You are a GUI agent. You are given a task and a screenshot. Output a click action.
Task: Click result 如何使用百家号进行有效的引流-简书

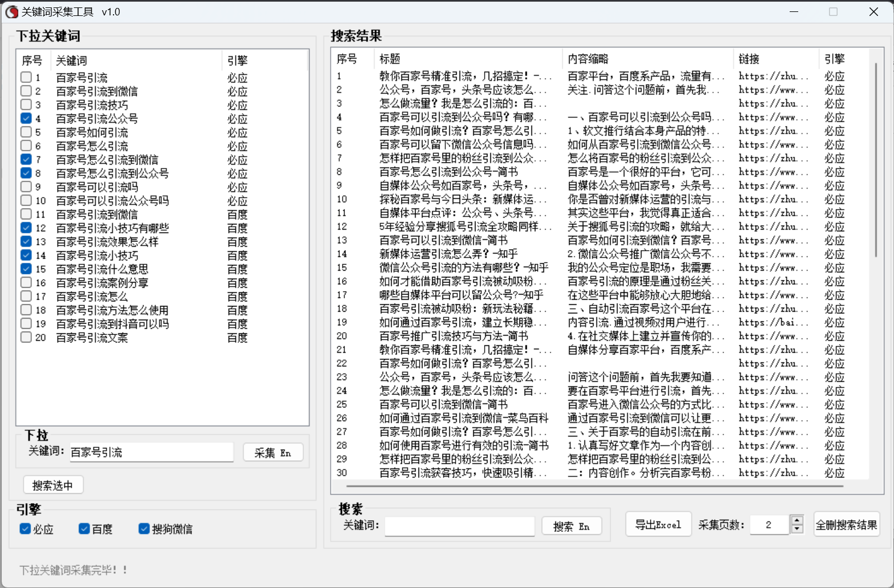(x=464, y=445)
